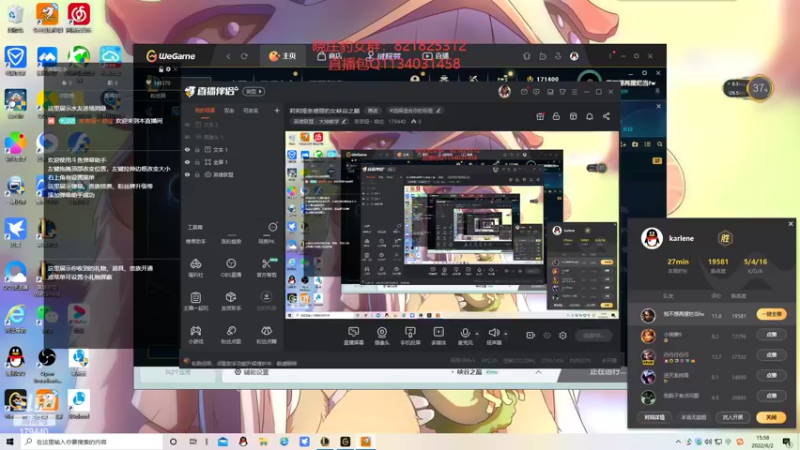Hide the 文本 1 layer
The height and width of the screenshot is (450, 800).
[x=187, y=149]
